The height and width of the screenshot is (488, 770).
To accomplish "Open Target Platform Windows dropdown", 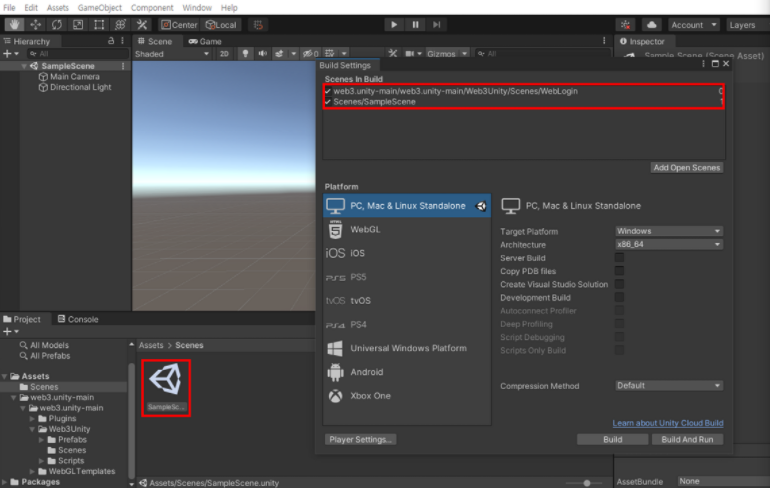I will click(668, 231).
